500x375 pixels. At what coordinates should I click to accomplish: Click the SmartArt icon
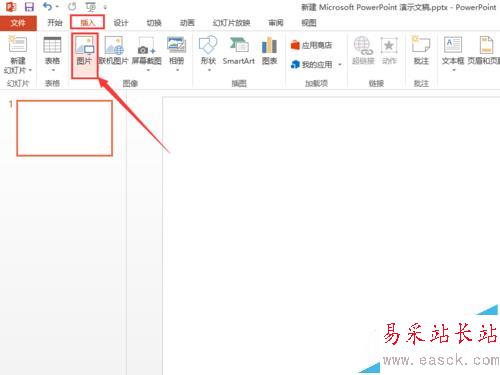(239, 45)
